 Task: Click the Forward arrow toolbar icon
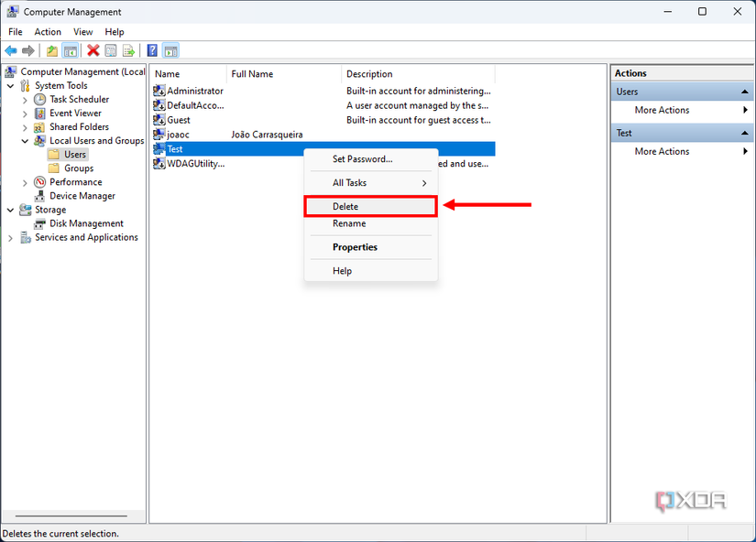(28, 50)
